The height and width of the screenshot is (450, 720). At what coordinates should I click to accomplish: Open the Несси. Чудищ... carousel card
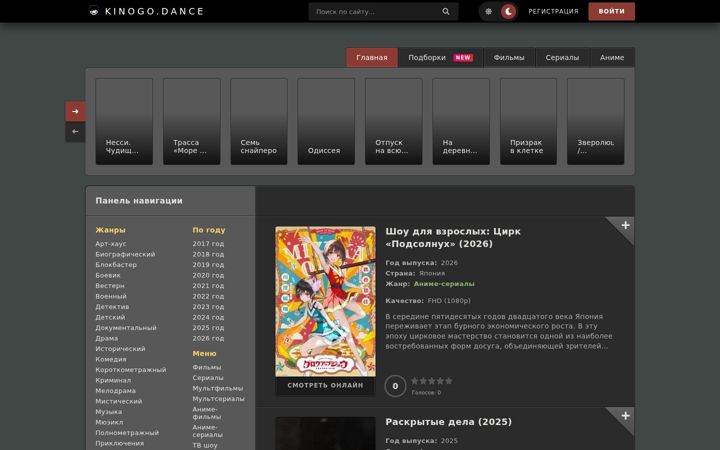pos(124,121)
